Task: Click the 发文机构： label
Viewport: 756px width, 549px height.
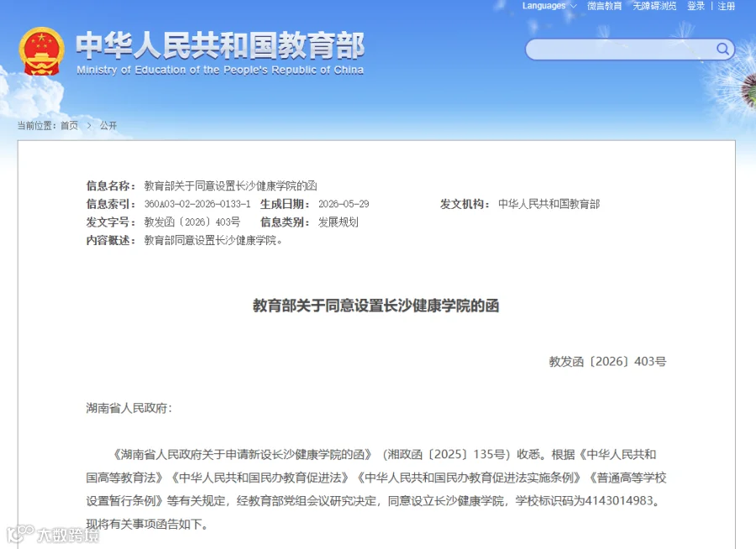Action: click(465, 204)
